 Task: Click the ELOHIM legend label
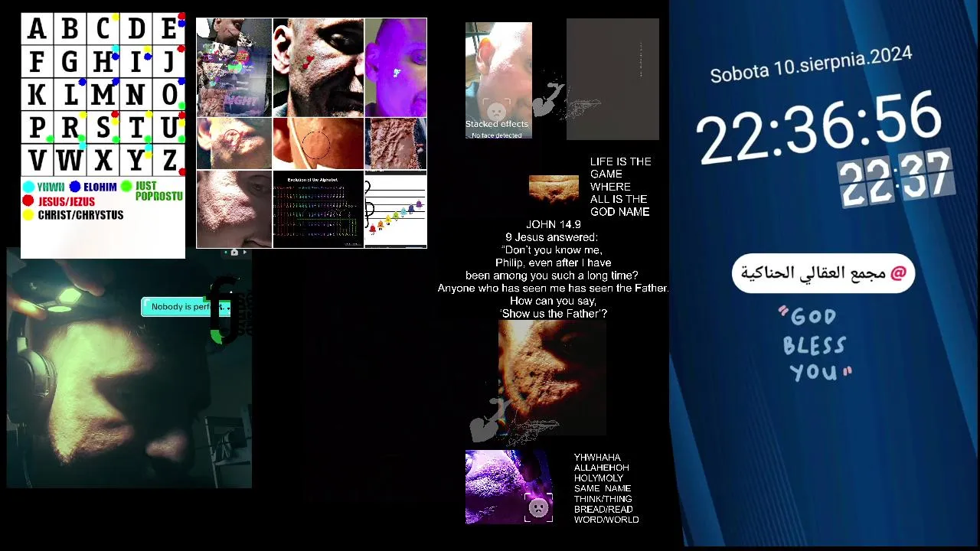(100, 187)
